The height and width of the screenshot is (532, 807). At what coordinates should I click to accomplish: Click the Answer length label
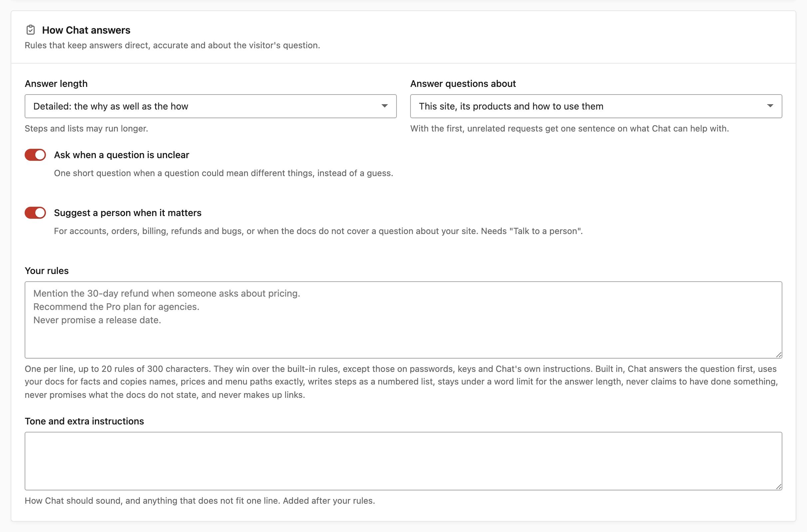point(56,84)
